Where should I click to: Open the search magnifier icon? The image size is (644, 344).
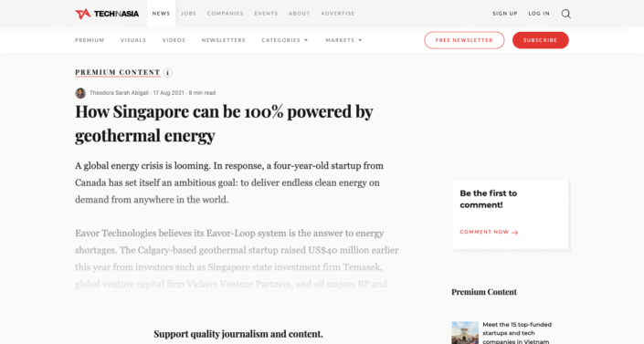click(566, 14)
